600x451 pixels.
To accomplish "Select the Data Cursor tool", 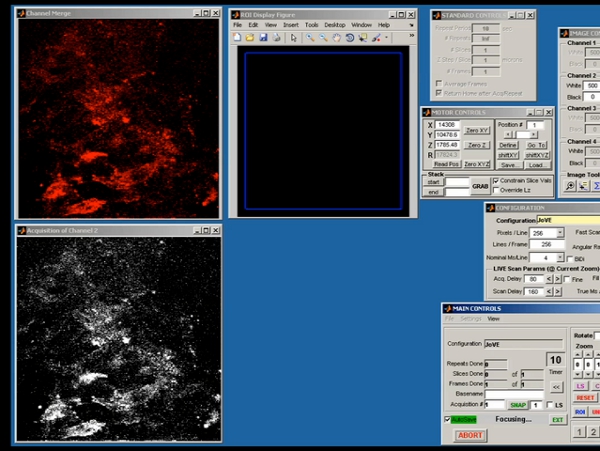I will 362,38.
